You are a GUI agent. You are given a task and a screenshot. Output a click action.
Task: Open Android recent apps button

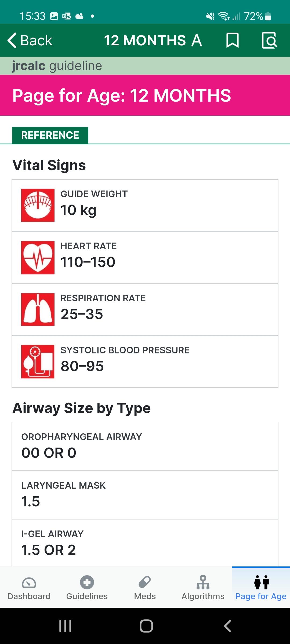pyautogui.click(x=65, y=626)
